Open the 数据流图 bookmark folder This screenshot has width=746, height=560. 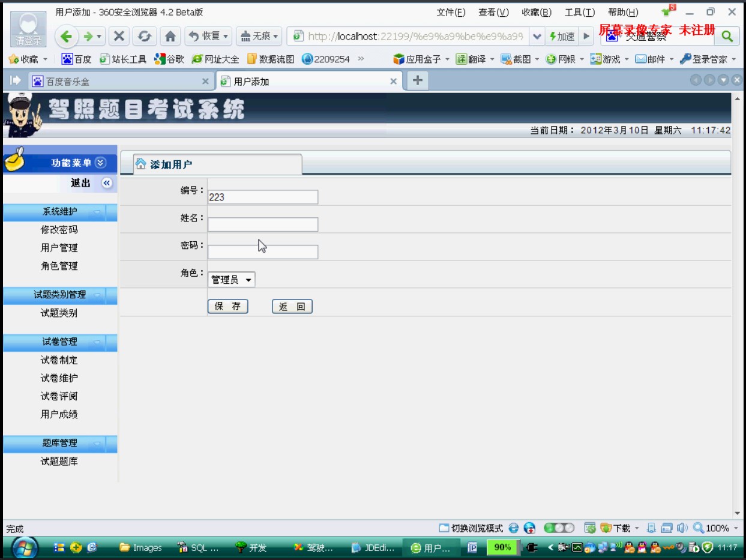coord(271,59)
